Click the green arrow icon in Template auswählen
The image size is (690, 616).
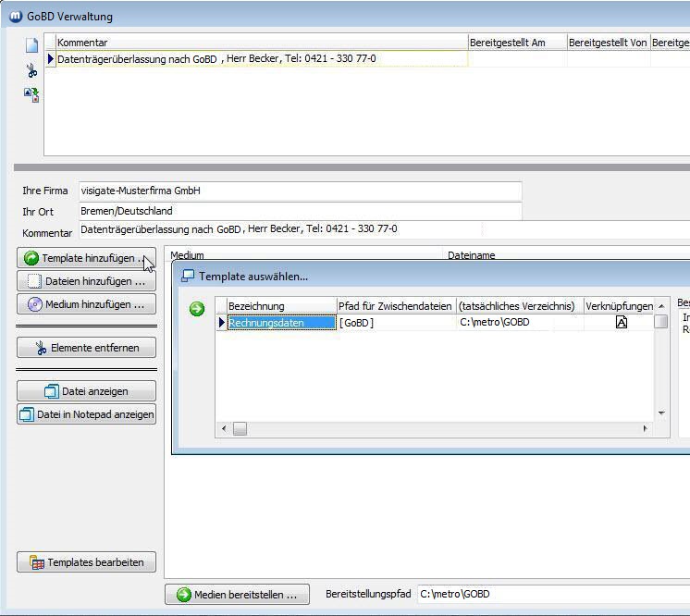197,309
